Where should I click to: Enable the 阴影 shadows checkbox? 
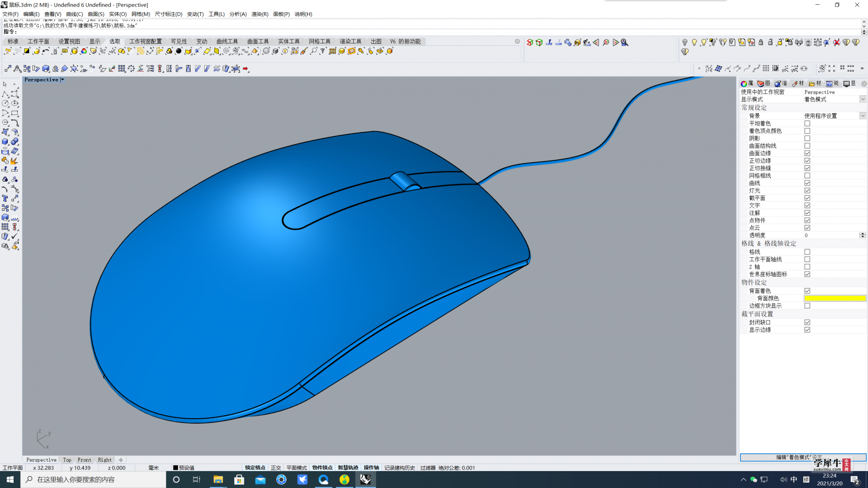[x=807, y=138]
